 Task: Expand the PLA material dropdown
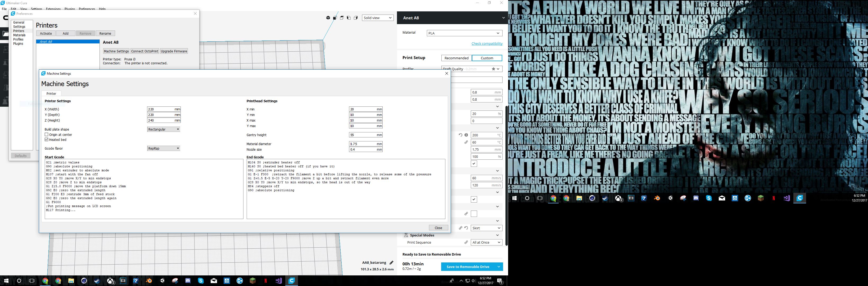click(x=464, y=33)
